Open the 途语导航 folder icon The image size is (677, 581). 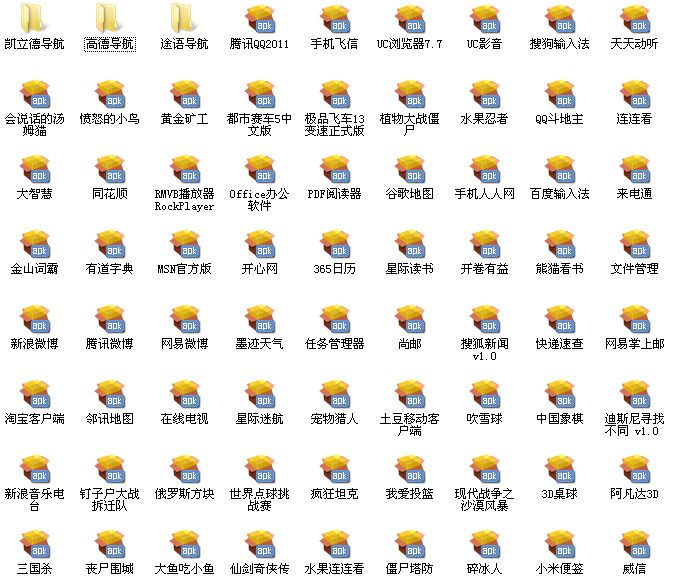pyautogui.click(x=184, y=19)
